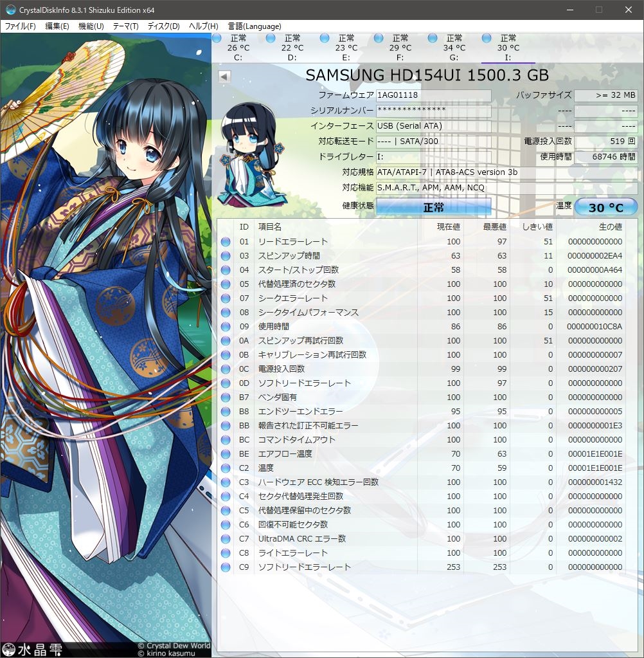Click the status icon for エンドツーエンドエラー row
The width and height of the screenshot is (644, 658).
[x=226, y=412]
